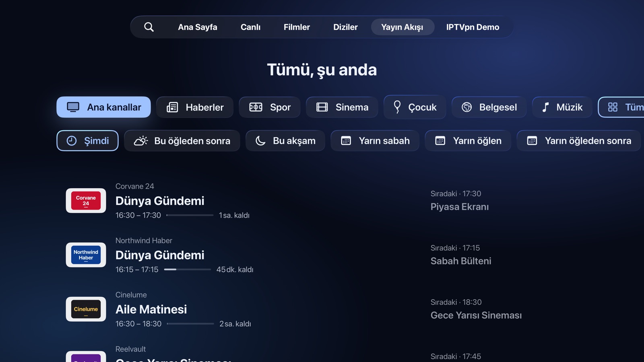Click the music note icon on Müzik

coord(545,107)
